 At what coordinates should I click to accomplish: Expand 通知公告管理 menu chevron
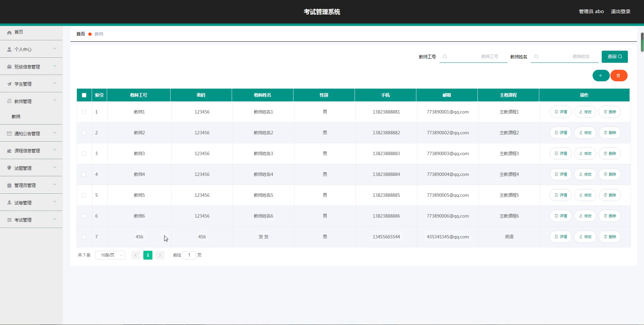click(x=55, y=133)
